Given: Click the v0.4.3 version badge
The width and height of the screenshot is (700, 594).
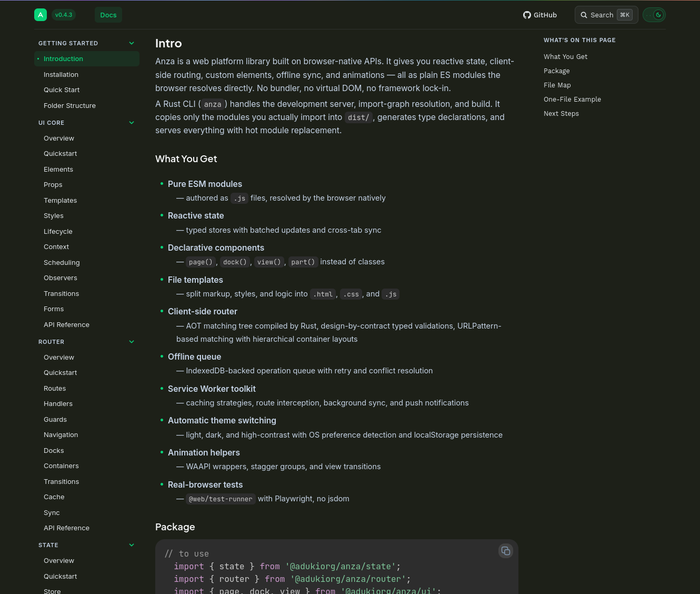Looking at the screenshot, I should tap(64, 15).
